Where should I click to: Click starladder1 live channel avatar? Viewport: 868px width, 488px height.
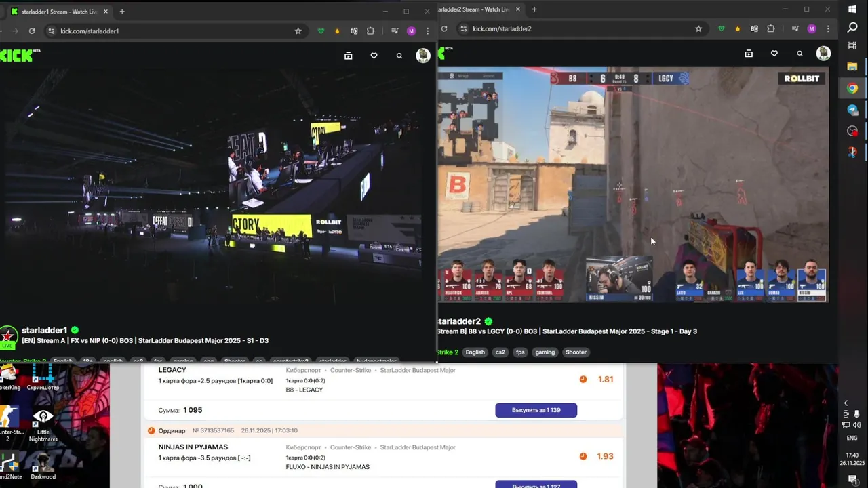[x=8, y=337]
